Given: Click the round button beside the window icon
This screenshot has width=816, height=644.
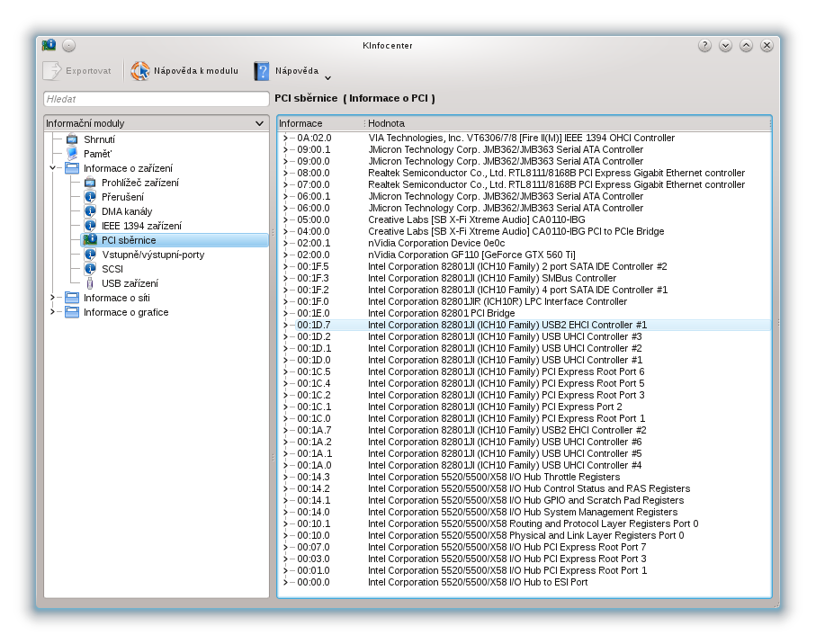Looking at the screenshot, I should pos(68,46).
